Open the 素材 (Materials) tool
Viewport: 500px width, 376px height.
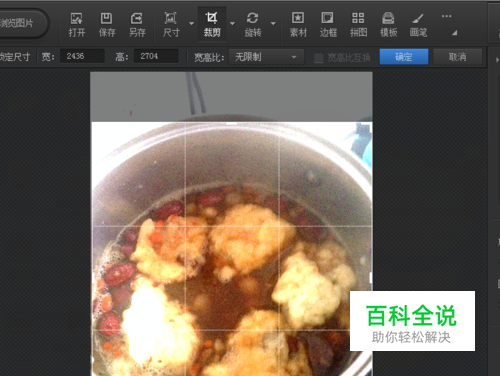(x=298, y=24)
